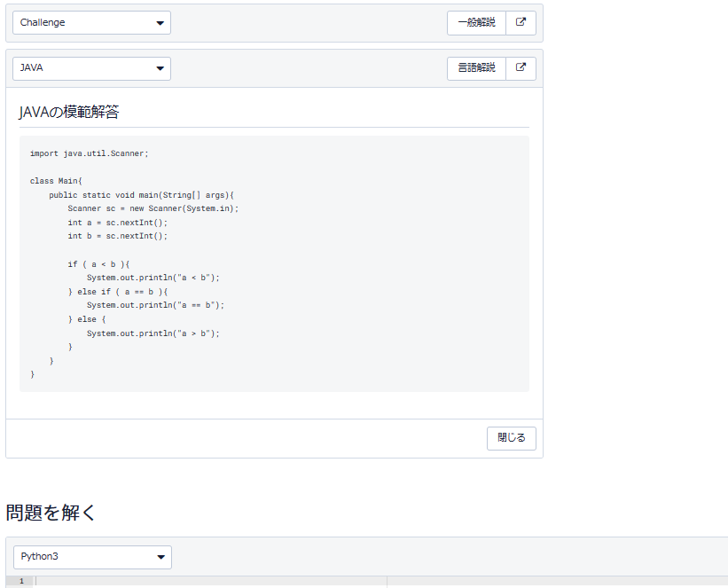The image size is (728, 588).
Task: Close the panel with the 閉じる button
Action: click(511, 438)
